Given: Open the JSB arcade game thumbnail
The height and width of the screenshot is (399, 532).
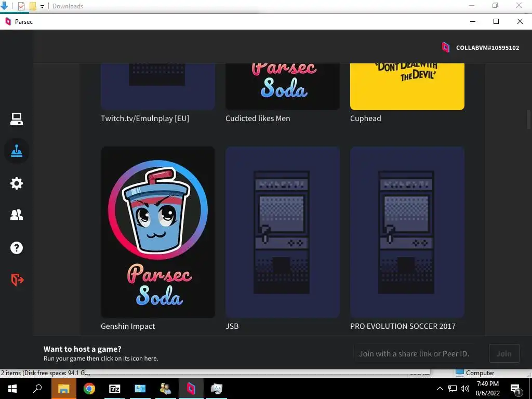Looking at the screenshot, I should 283,232.
